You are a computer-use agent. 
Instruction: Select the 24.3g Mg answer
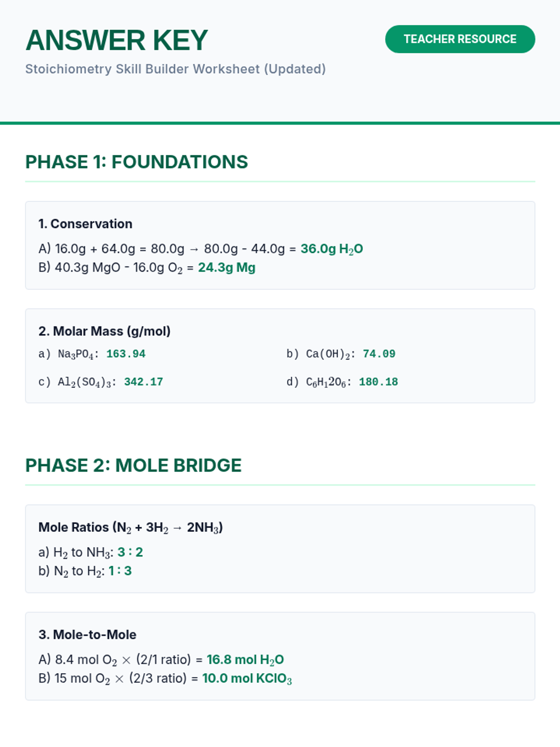[226, 268]
